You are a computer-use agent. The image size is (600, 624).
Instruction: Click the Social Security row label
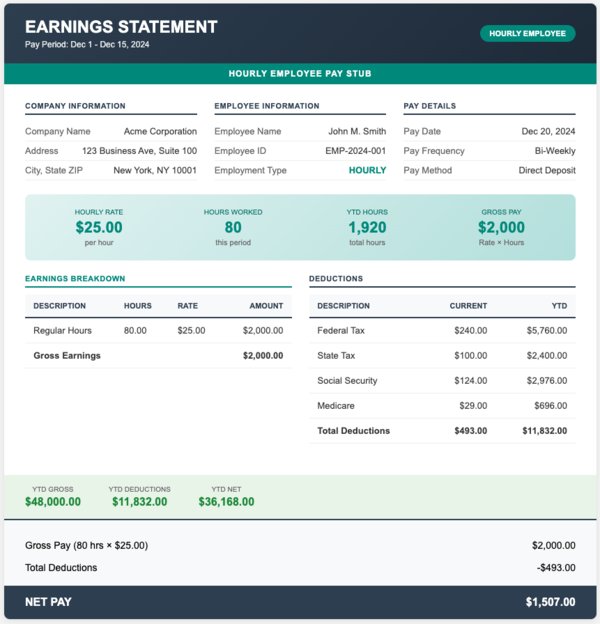pos(347,381)
